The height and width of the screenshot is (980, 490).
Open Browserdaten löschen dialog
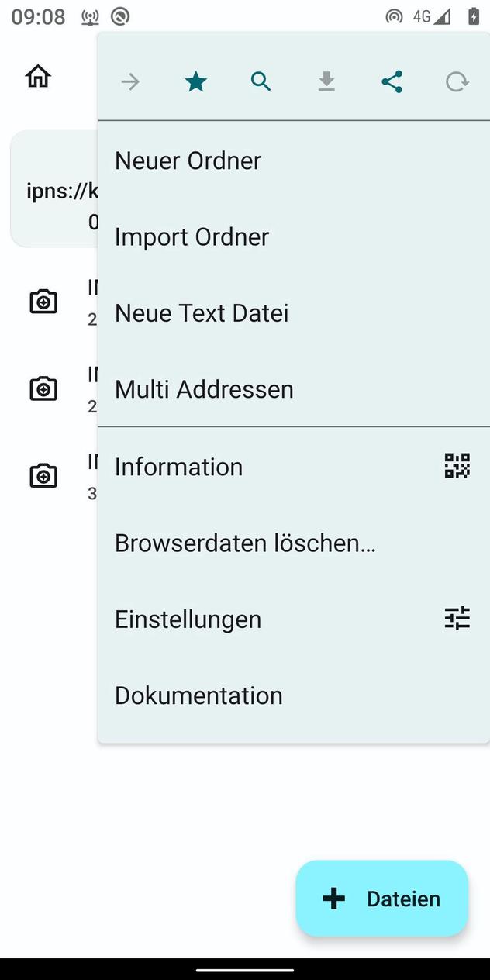coord(245,543)
